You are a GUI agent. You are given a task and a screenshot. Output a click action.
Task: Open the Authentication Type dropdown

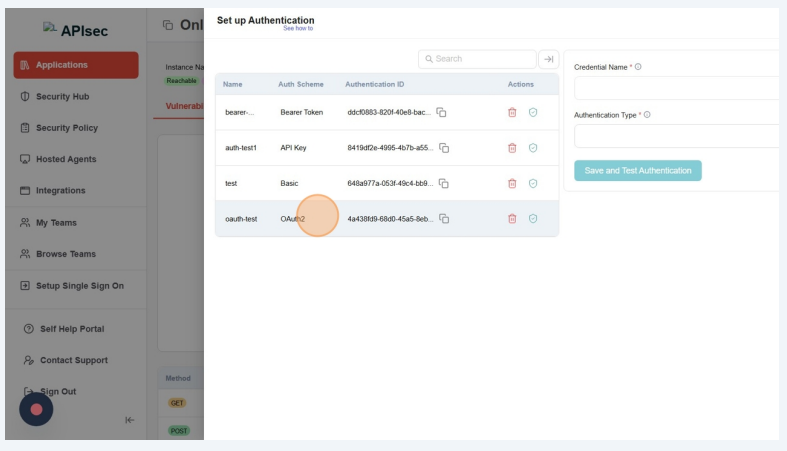(x=677, y=136)
